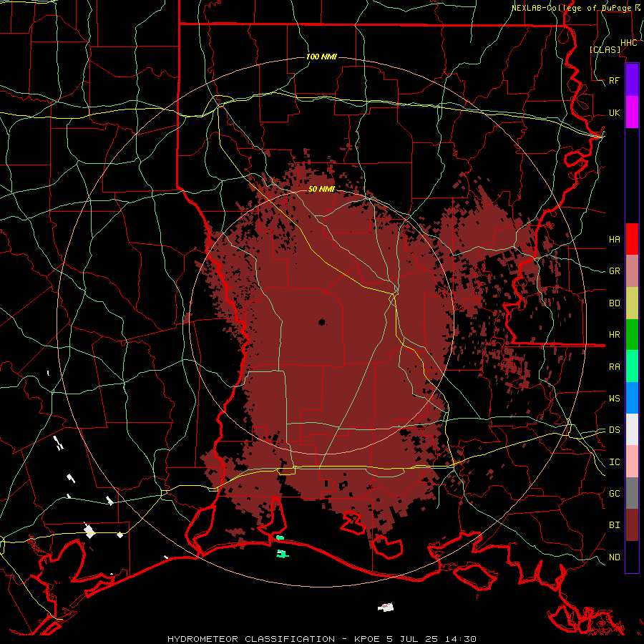Select the light pink IC legend swatch
644x644 pixels.
click(632, 462)
